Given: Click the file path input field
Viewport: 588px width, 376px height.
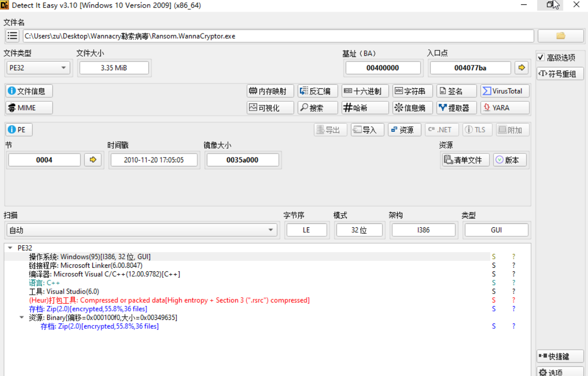Looking at the screenshot, I should [278, 36].
